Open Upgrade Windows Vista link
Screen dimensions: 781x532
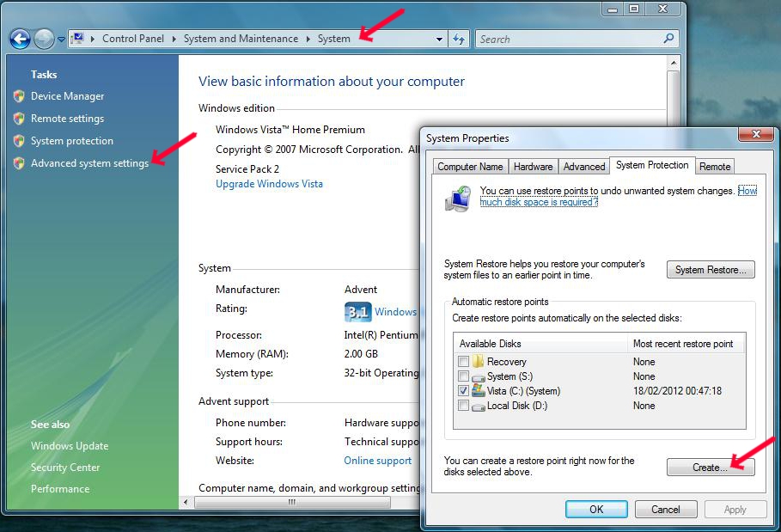coord(269,184)
